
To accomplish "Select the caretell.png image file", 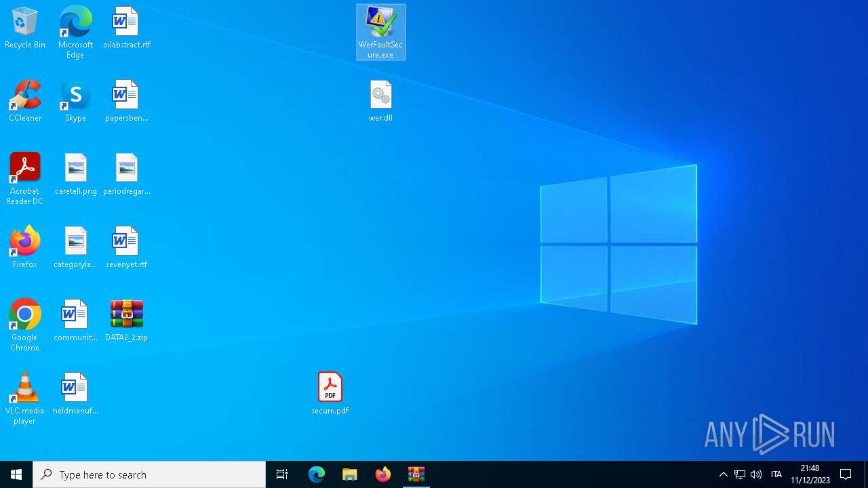I will click(75, 175).
